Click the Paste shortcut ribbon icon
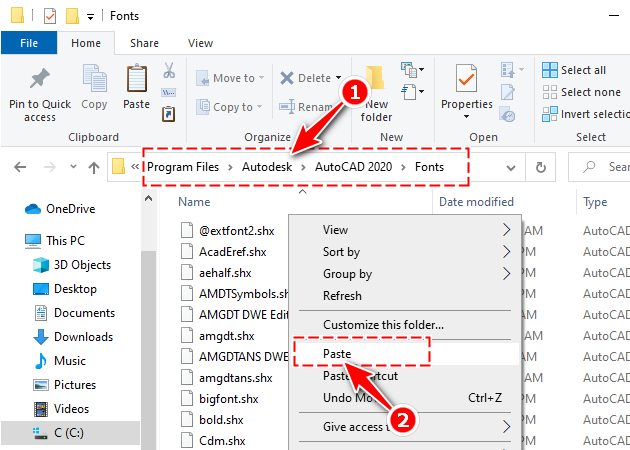This screenshot has width=630, height=450. click(x=169, y=114)
